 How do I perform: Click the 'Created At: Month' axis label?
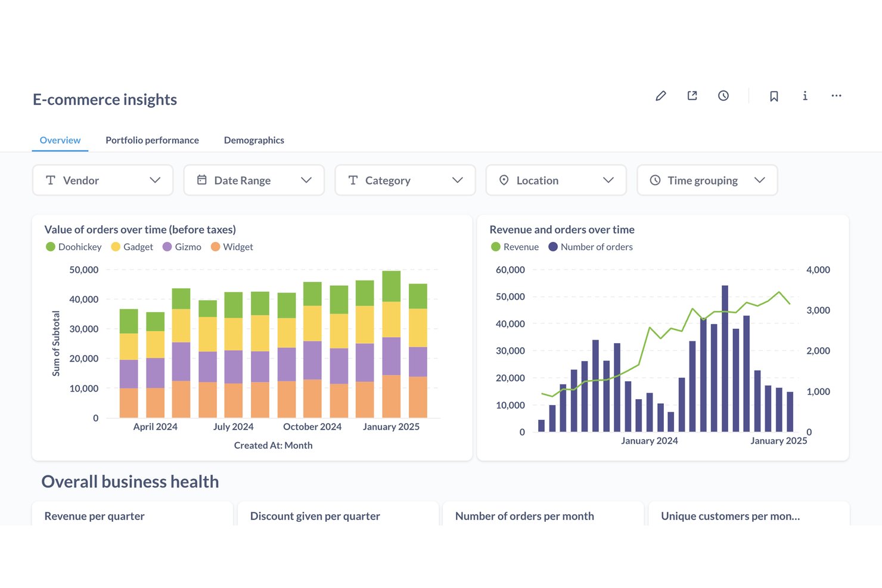coord(273,445)
